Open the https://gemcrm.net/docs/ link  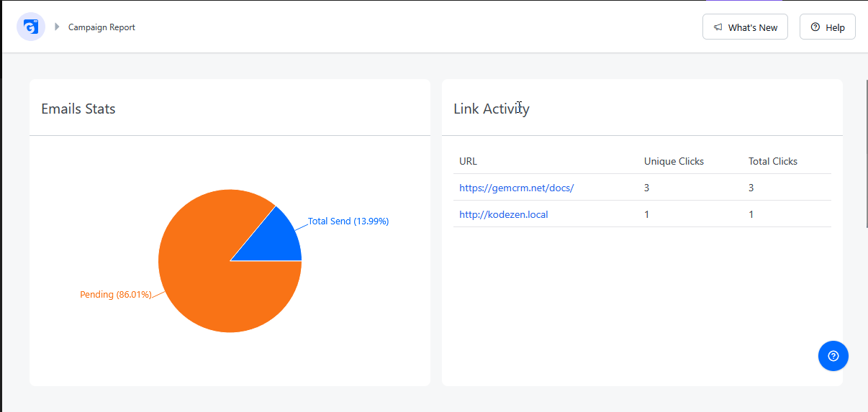pyautogui.click(x=516, y=188)
